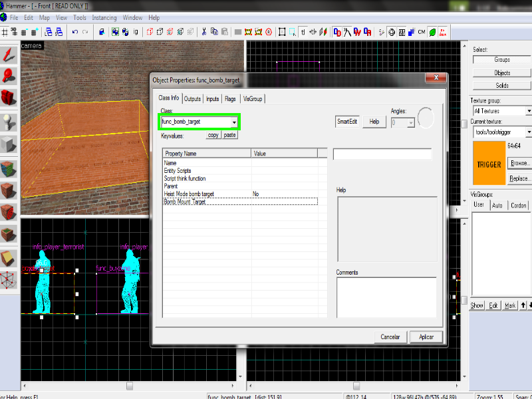Viewport: 532px width, 399px height.
Task: Select the Apply Overlays tool with green top
Action: point(9,234)
